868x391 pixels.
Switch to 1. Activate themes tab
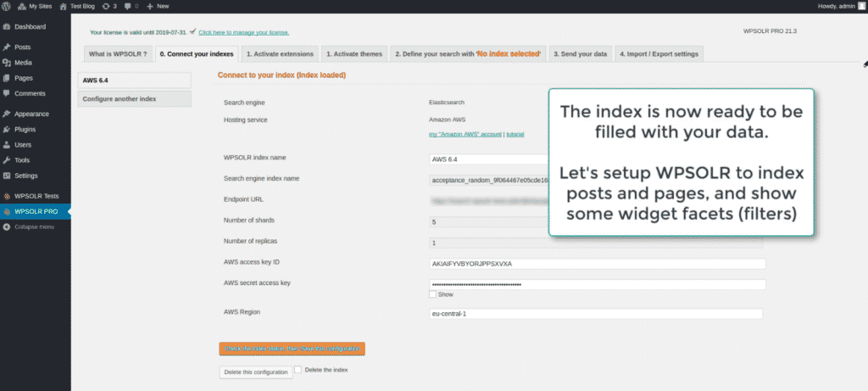tap(354, 53)
